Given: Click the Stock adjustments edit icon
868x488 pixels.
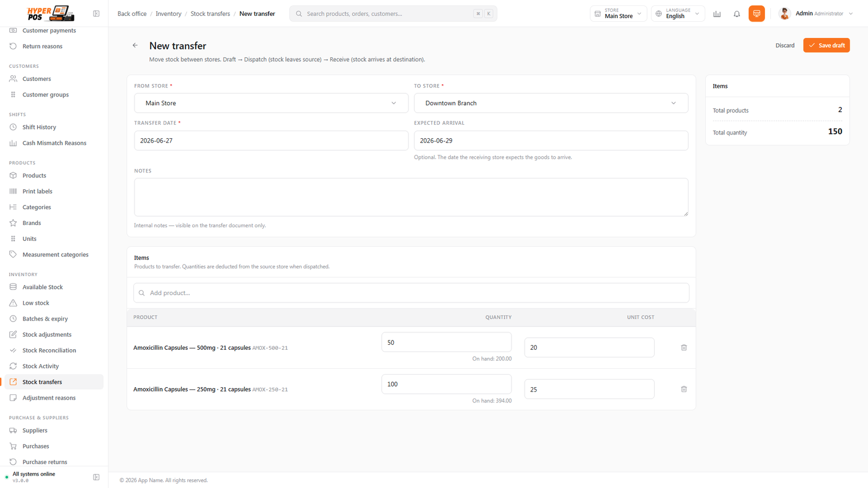Looking at the screenshot, I should (13, 335).
